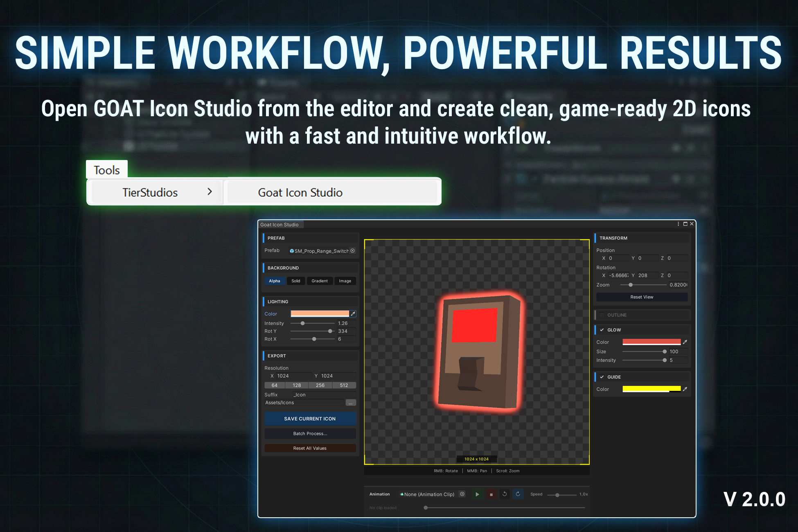Set resolution preset to 128
The width and height of the screenshot is (798, 532).
point(297,385)
